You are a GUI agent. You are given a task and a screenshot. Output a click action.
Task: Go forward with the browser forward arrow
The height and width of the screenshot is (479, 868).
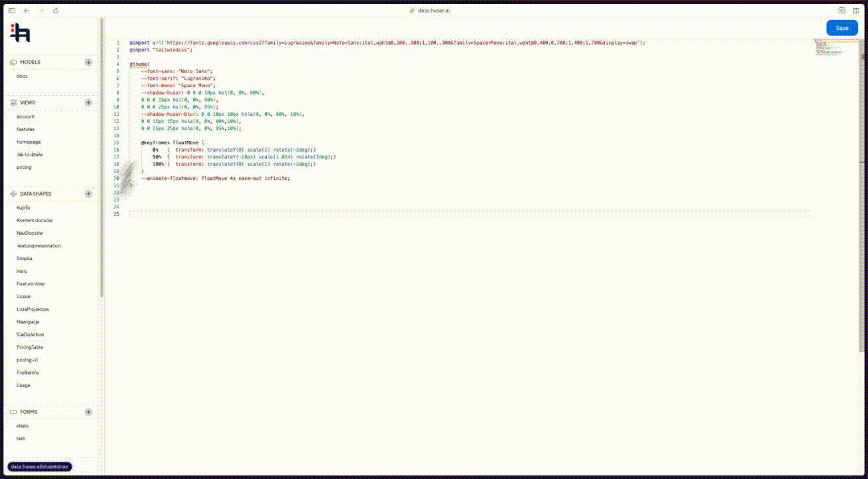41,11
